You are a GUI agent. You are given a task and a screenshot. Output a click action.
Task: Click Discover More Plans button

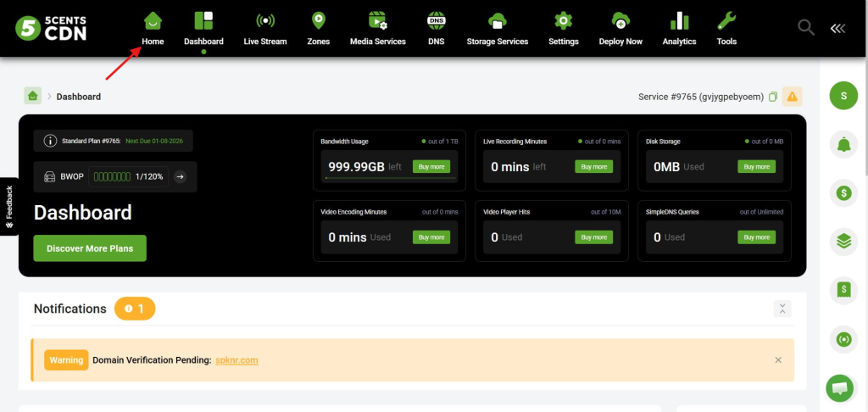click(x=90, y=248)
